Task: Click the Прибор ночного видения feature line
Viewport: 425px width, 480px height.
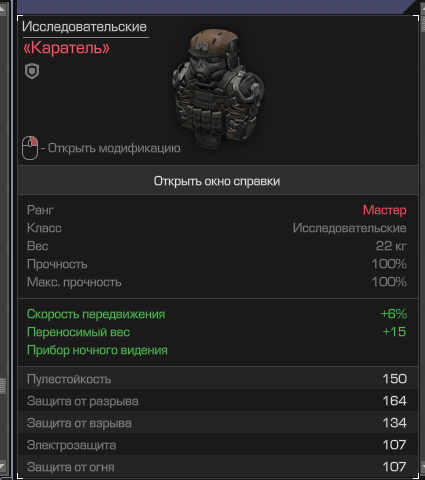Action: pos(97,350)
